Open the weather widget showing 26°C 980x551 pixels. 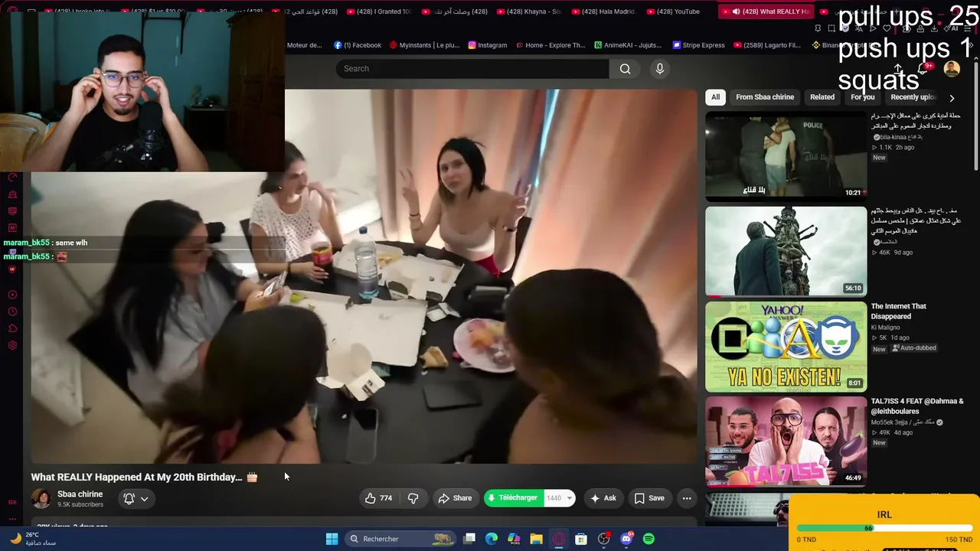[32, 539]
